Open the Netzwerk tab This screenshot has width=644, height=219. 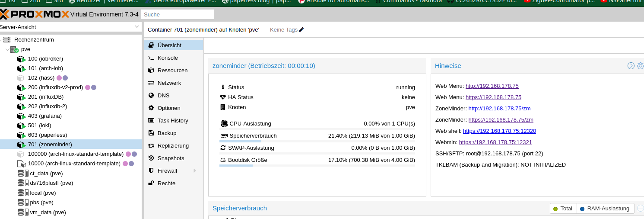pyautogui.click(x=174, y=83)
